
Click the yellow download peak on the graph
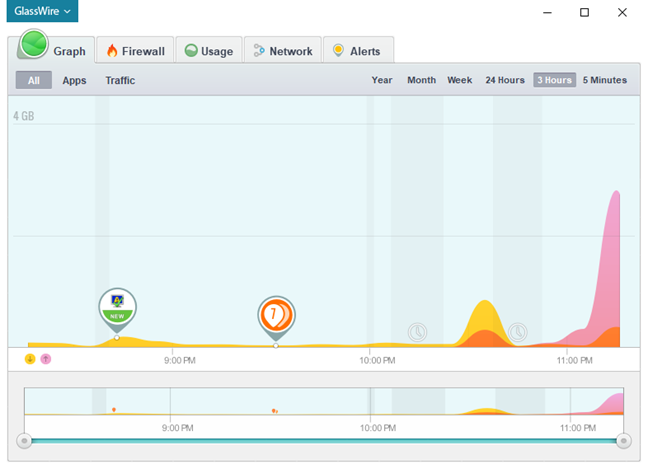coord(484,316)
